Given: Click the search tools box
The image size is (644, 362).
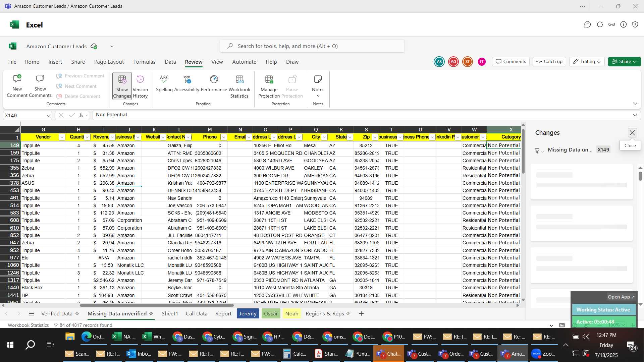Looking at the screenshot, I should (312, 46).
